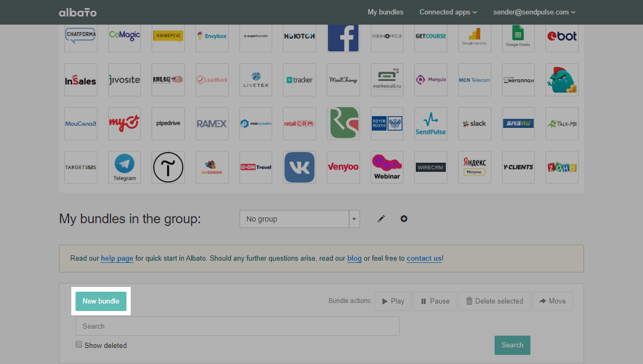Open the Telegram app tile

(x=124, y=167)
